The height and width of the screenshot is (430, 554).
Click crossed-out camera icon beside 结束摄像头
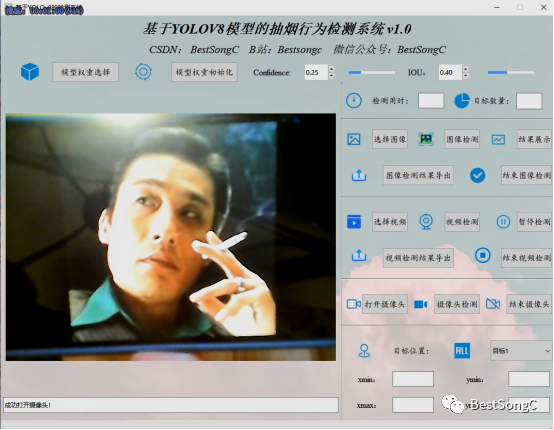pyautogui.click(x=493, y=304)
